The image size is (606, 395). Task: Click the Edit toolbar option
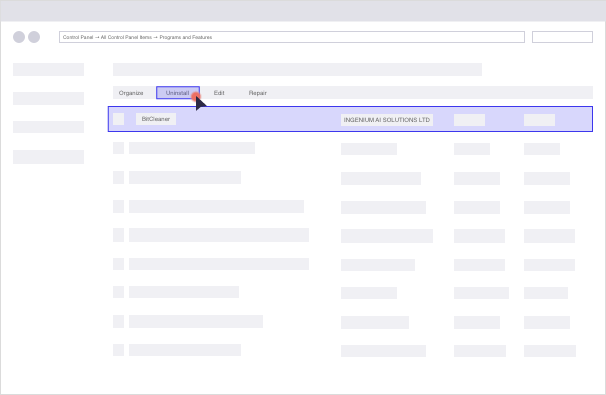pyautogui.click(x=219, y=93)
